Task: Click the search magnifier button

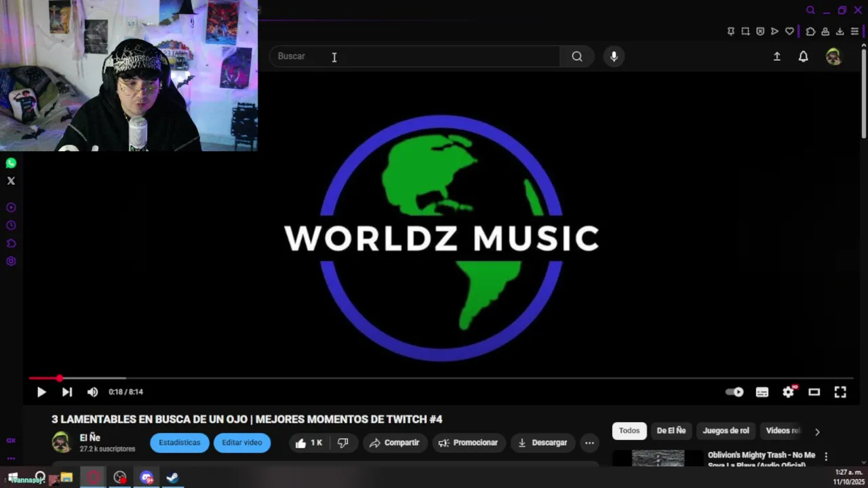Action: click(577, 56)
